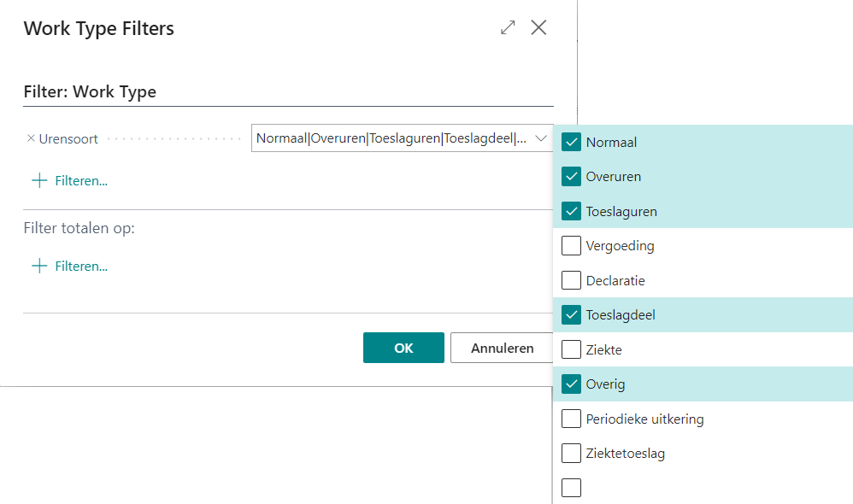Collapse the Urensoort dropdown chevron
This screenshot has height=504, width=853.
point(540,138)
